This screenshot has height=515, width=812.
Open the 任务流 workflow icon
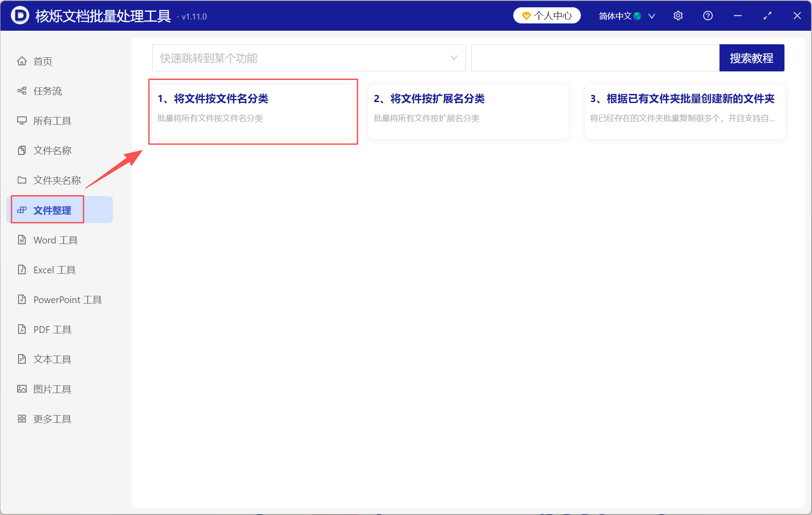[x=22, y=90]
